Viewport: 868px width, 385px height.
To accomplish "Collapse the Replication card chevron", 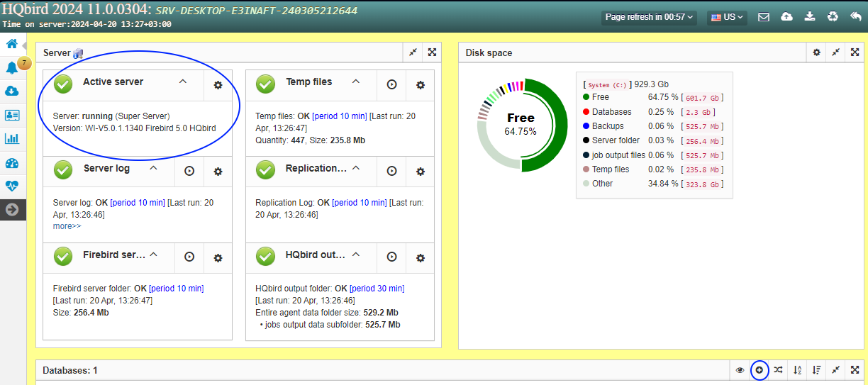I will click(356, 168).
